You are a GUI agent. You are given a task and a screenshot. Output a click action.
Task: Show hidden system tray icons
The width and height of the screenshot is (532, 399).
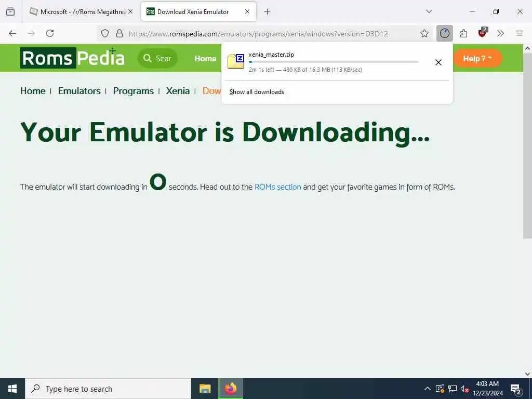coord(428,389)
